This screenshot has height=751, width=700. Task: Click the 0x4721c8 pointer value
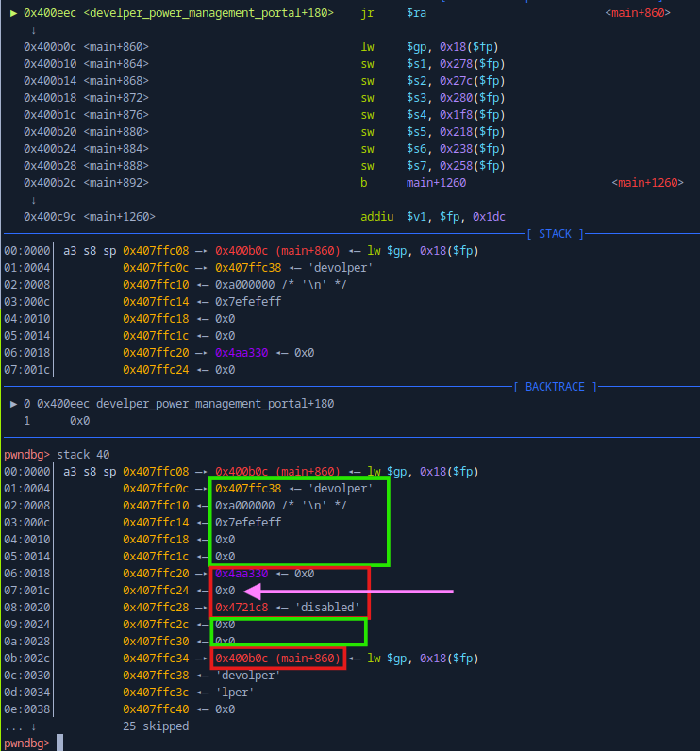pyautogui.click(x=242, y=608)
